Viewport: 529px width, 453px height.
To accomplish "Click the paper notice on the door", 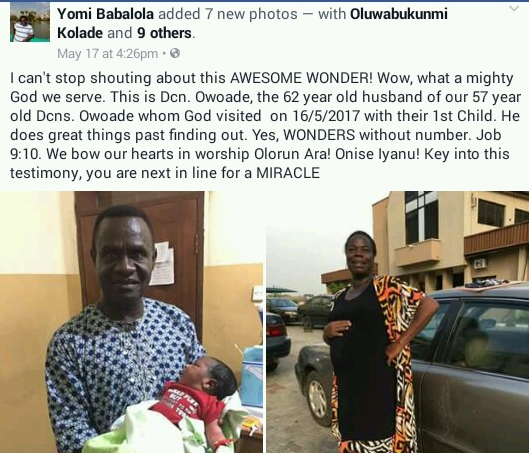I will coord(162,264).
